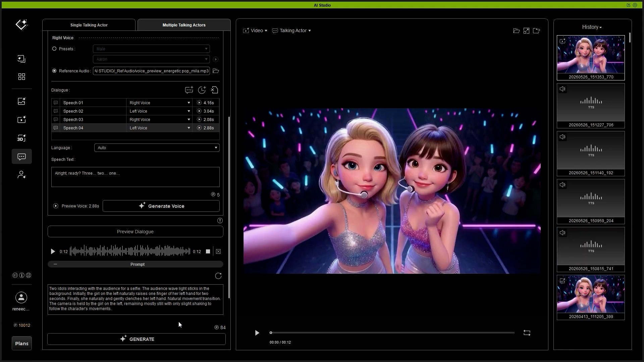This screenshot has width=644, height=362.
Task: Open the AI image generation sidebar icon
Action: pos(21,101)
